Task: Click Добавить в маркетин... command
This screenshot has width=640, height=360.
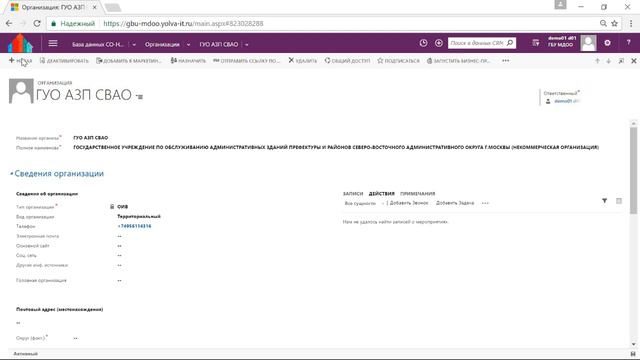Action: (129, 61)
